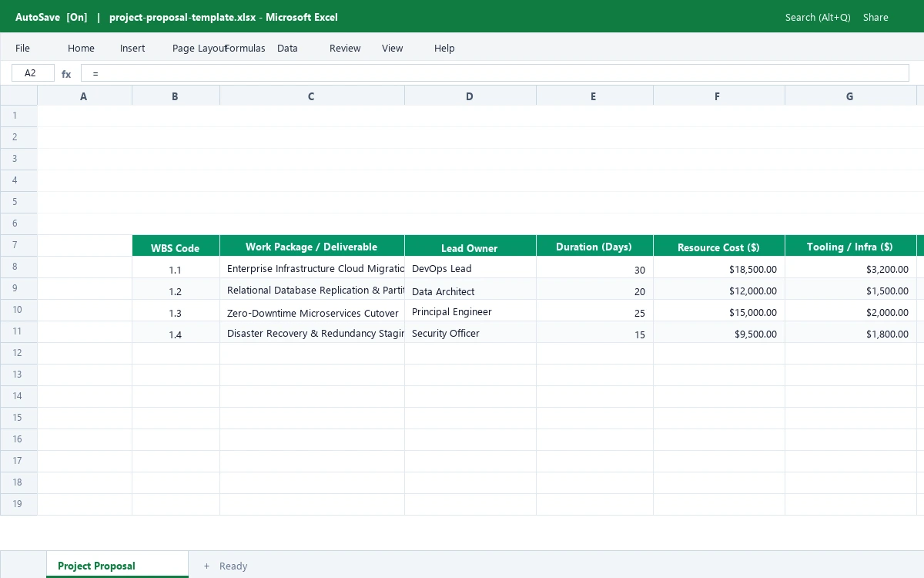
Task: Select the cell with WBS code 1.4
Action: (176, 332)
